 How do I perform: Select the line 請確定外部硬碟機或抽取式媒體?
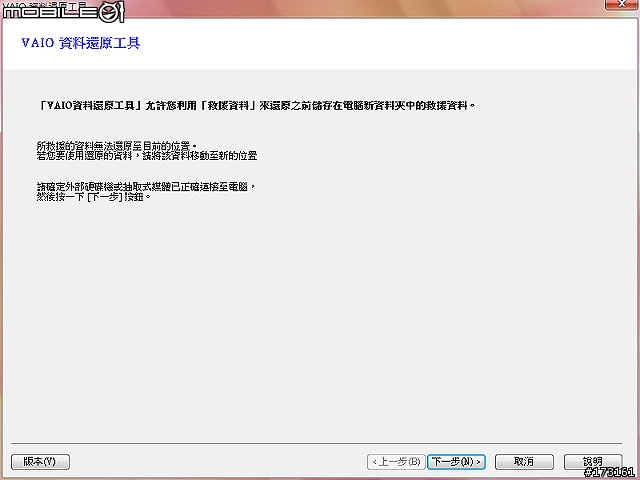(x=146, y=187)
